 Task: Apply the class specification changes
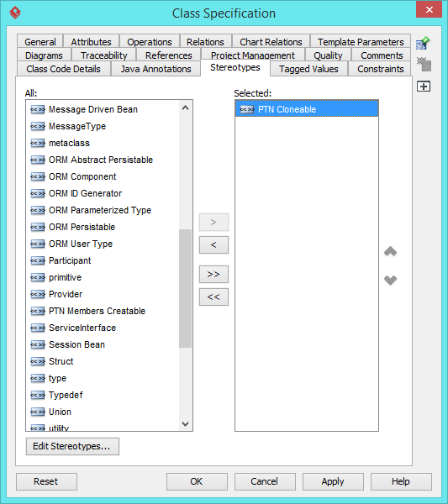333,481
